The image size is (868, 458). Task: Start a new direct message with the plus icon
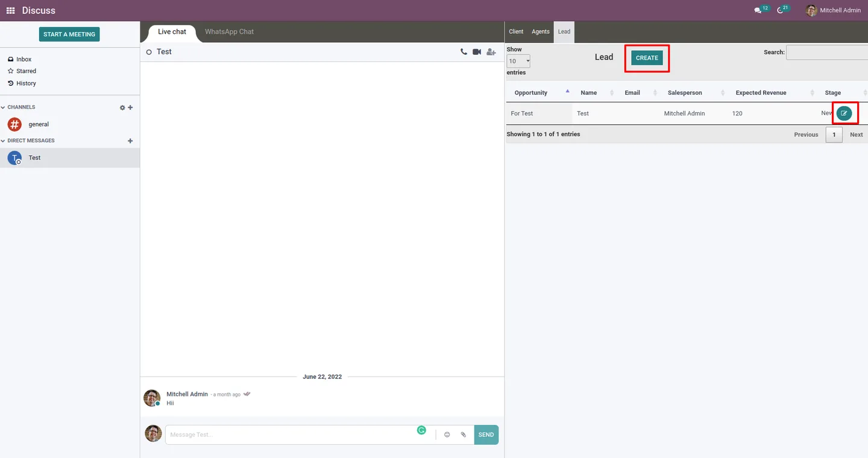(130, 141)
